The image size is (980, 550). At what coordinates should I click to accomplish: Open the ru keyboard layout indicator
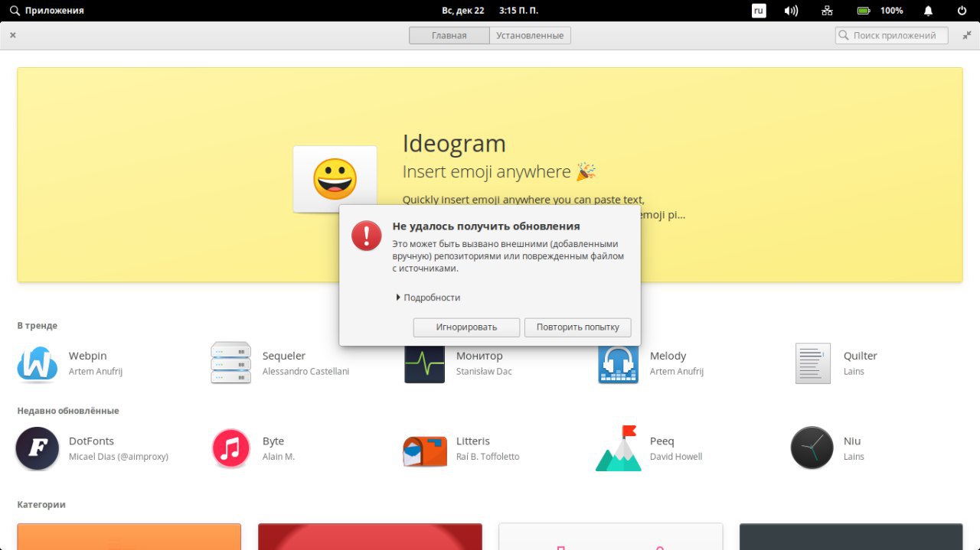(x=759, y=11)
